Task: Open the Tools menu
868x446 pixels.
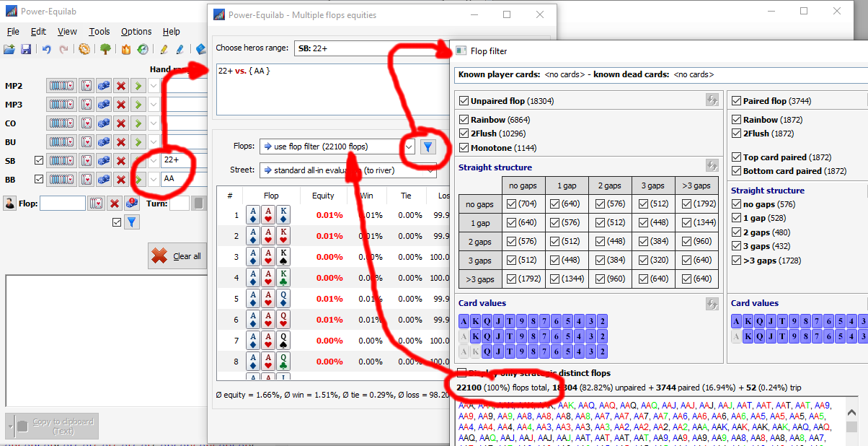Action: [x=99, y=31]
